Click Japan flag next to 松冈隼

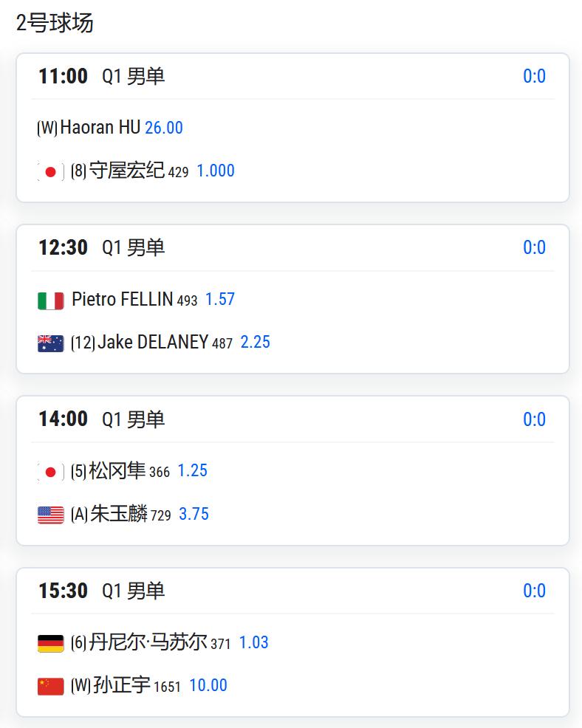(50, 472)
